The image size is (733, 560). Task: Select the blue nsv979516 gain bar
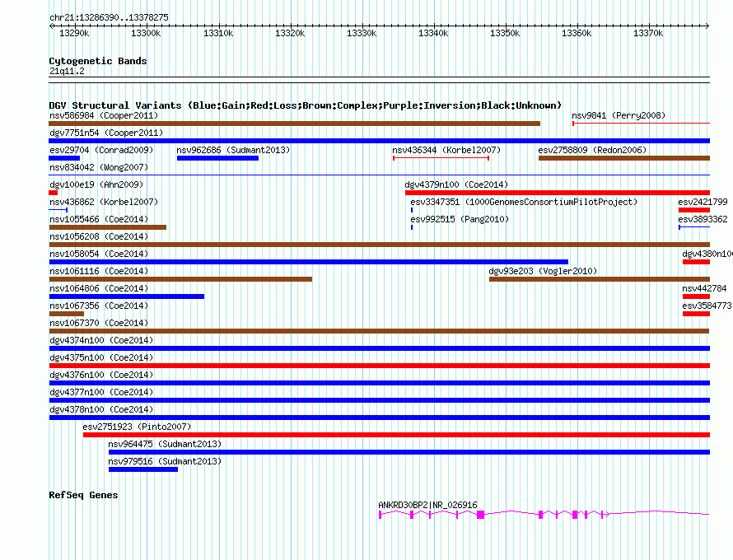tap(143, 469)
